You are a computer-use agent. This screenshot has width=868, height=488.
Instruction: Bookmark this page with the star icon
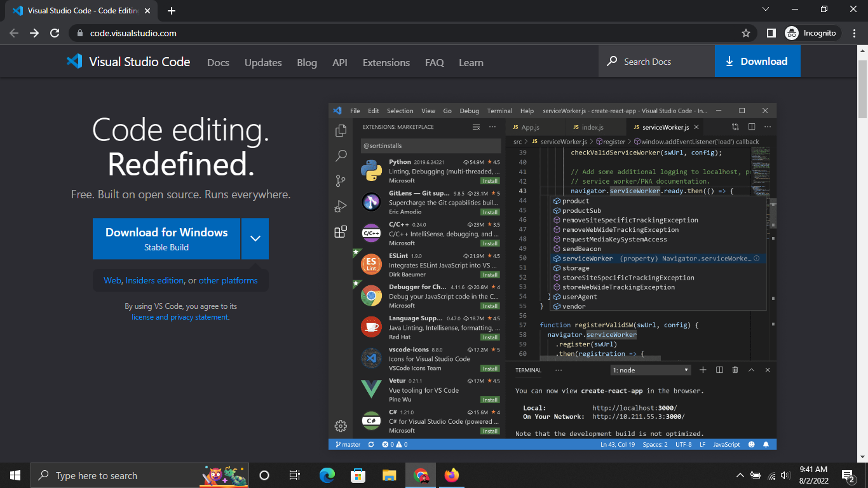[x=746, y=33]
